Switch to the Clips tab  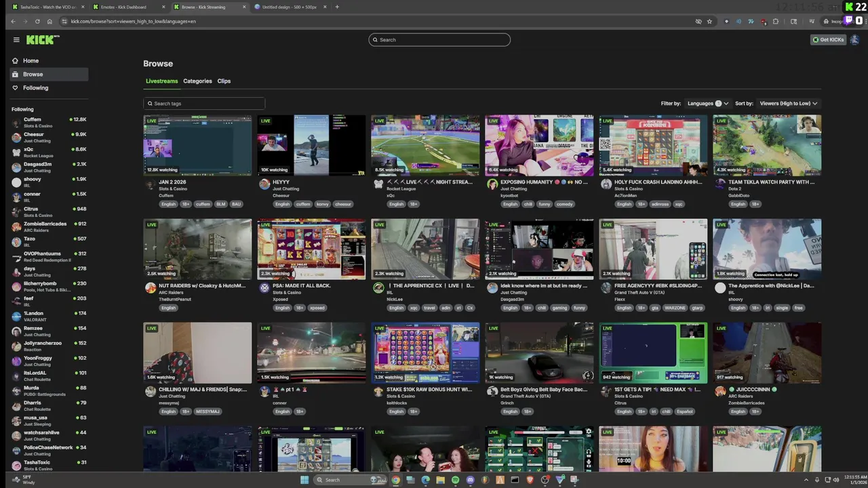(224, 81)
